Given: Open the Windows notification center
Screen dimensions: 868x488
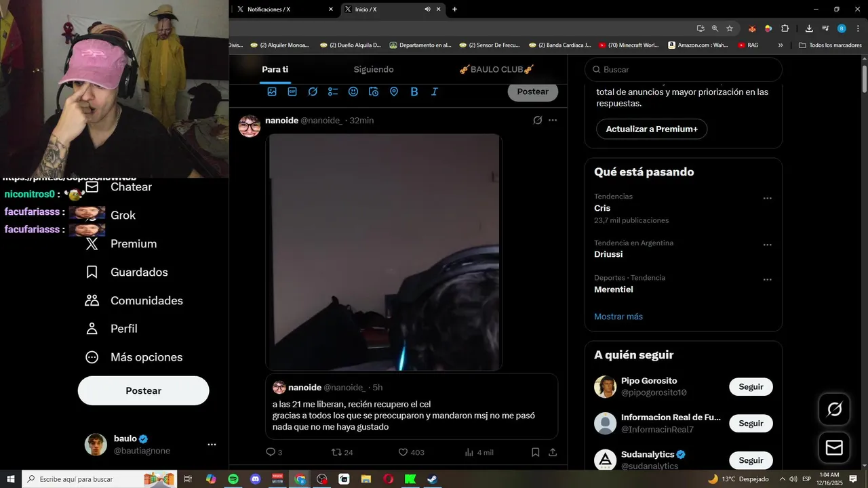Looking at the screenshot, I should click(853, 479).
